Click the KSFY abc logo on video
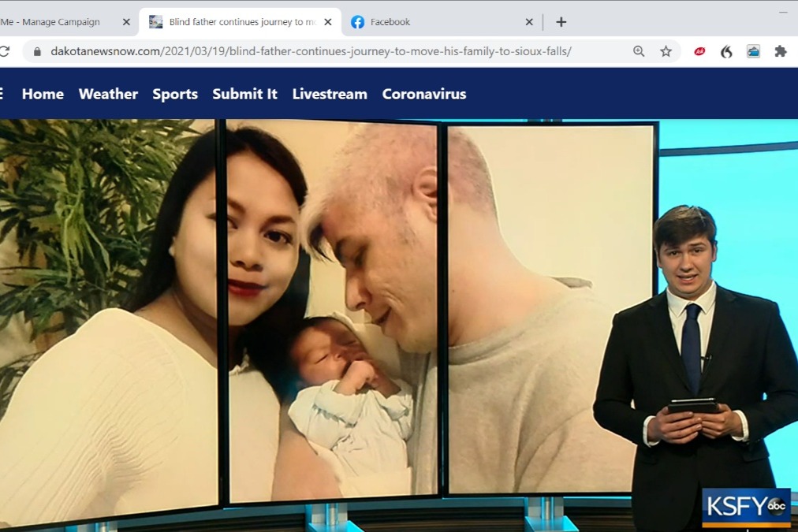The width and height of the screenshot is (798, 532). [746, 507]
